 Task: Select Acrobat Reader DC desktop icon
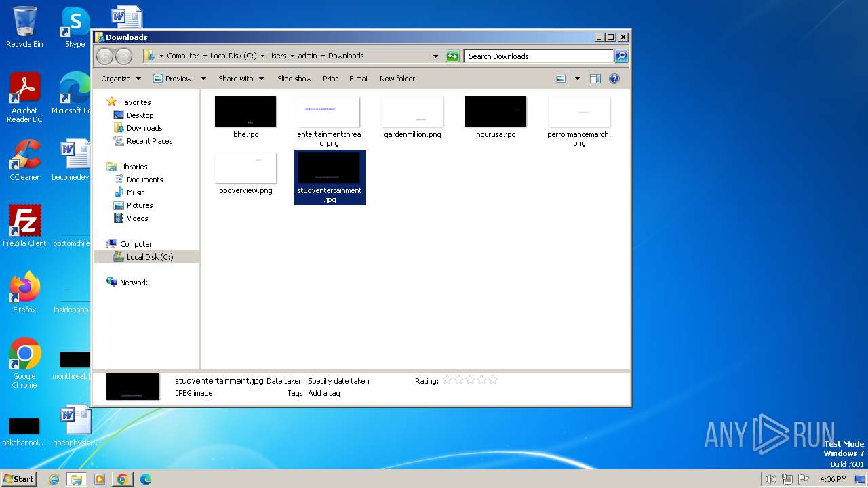(24, 98)
